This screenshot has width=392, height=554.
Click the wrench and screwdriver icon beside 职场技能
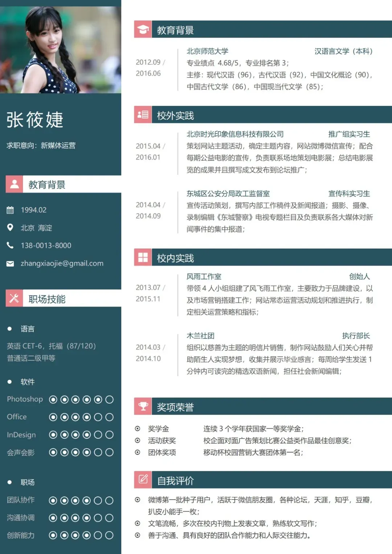coord(15,298)
